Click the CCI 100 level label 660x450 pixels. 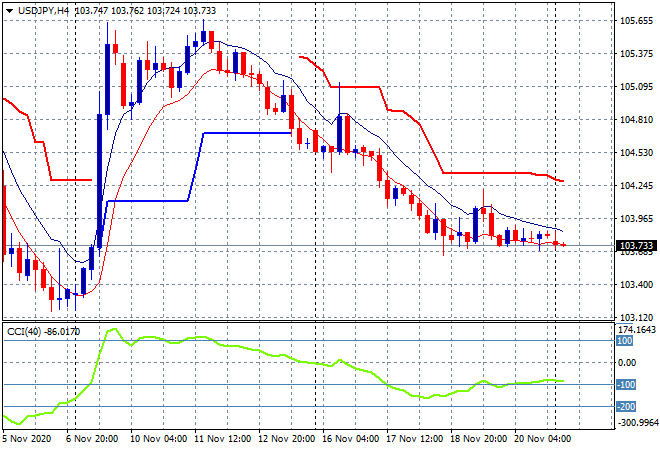pos(625,341)
